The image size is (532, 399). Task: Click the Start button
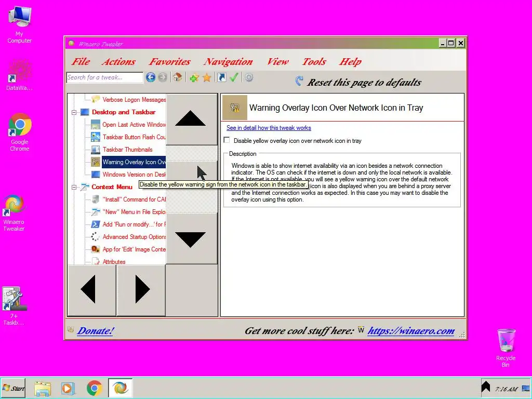click(x=13, y=388)
